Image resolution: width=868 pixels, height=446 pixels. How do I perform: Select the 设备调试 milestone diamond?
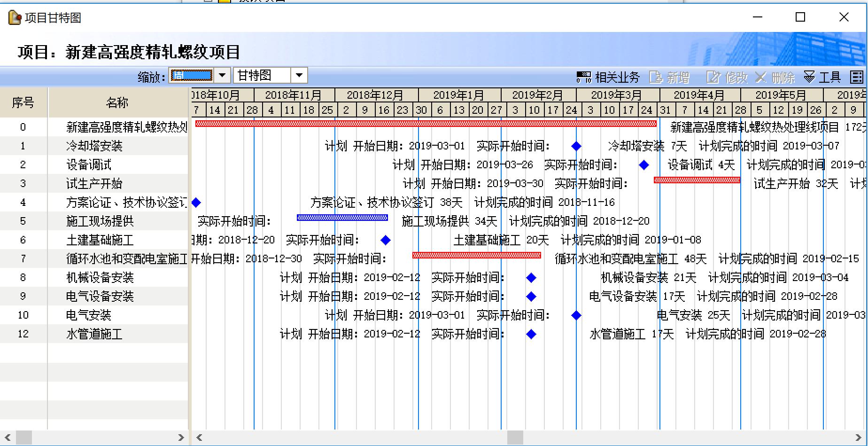coord(644,165)
